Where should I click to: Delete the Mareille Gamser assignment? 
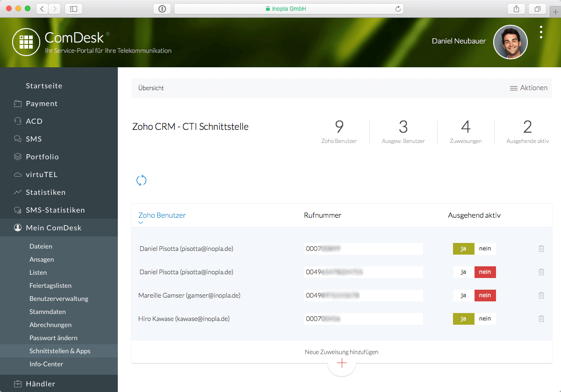coord(541,295)
